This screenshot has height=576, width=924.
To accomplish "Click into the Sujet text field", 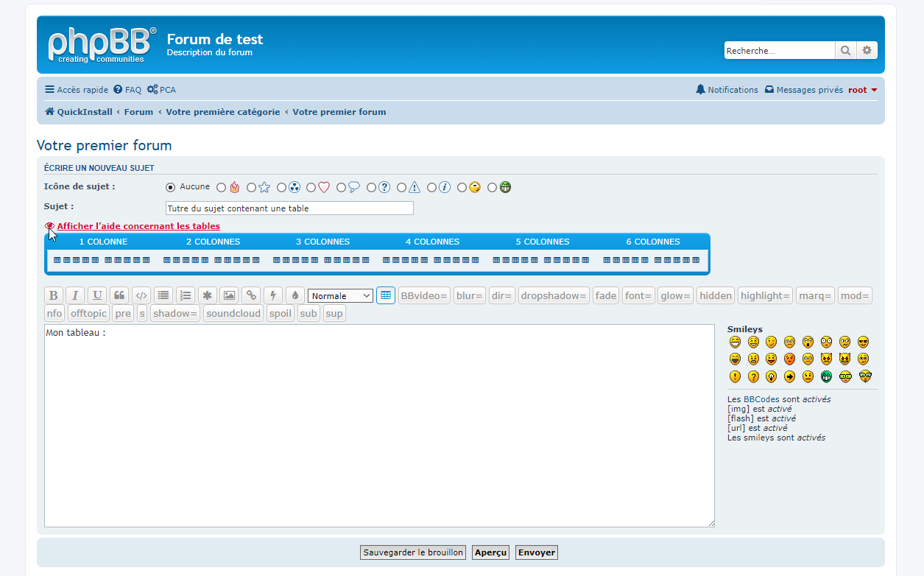I will pyautogui.click(x=289, y=208).
